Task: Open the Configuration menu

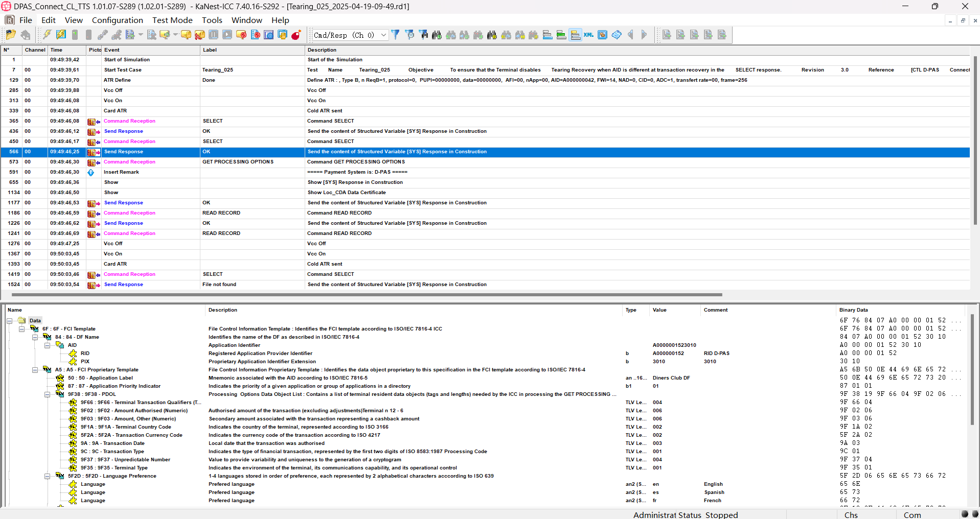Action: pos(117,20)
